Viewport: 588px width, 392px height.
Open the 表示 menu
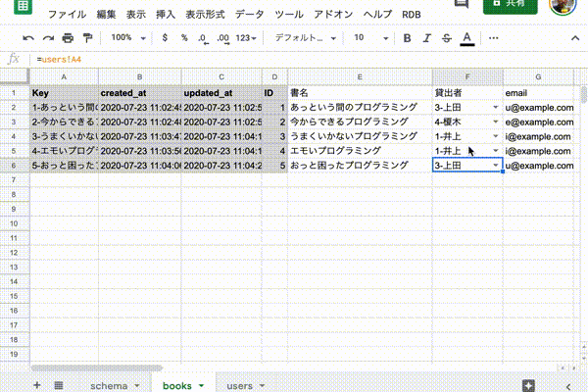coord(136,15)
